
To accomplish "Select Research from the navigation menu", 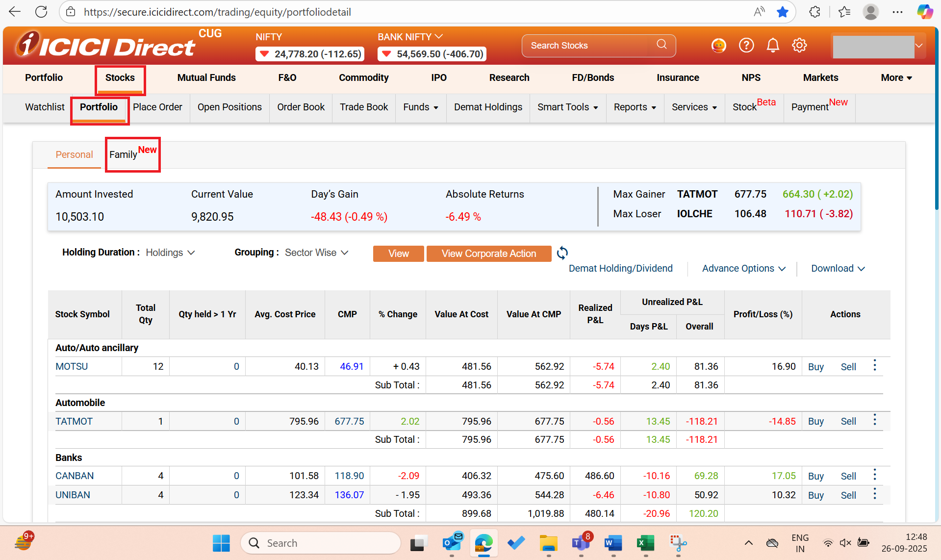I will coord(509,77).
